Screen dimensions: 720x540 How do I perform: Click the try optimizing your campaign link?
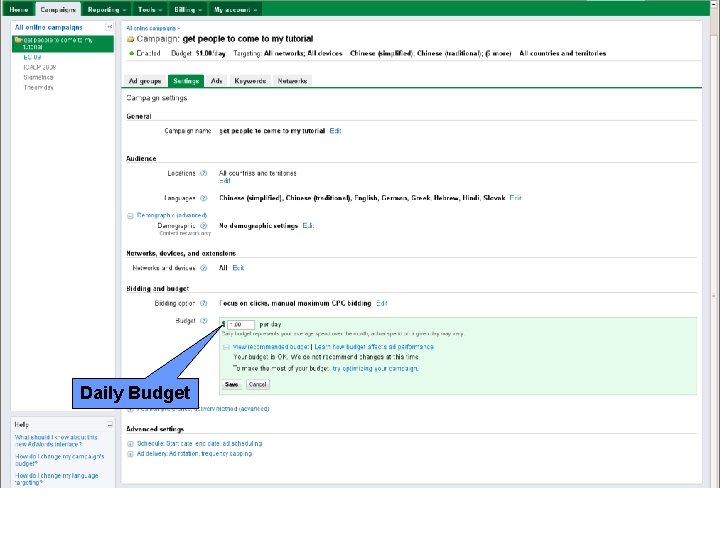click(375, 368)
